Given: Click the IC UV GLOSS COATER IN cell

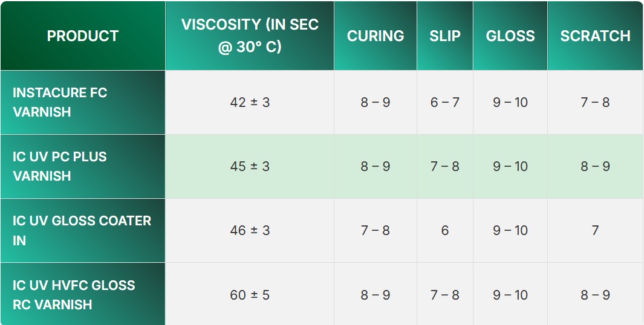Looking at the screenshot, I should click(x=82, y=230).
